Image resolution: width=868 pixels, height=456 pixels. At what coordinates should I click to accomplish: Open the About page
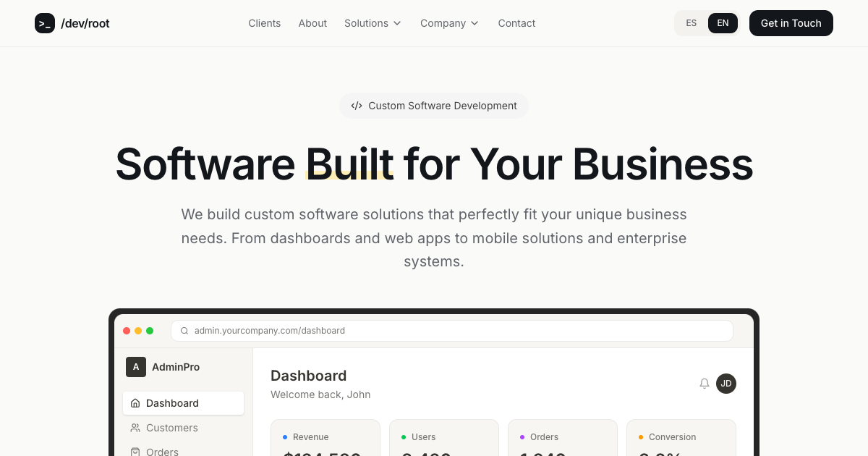click(312, 23)
